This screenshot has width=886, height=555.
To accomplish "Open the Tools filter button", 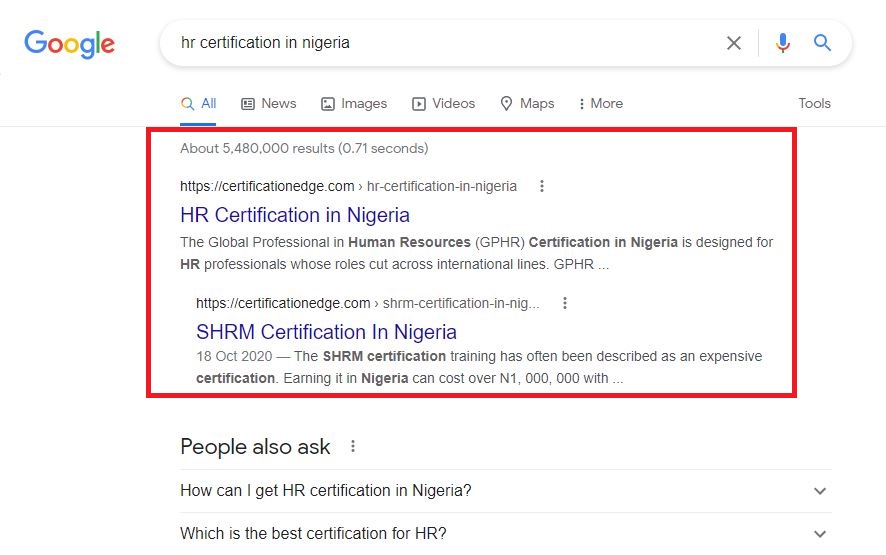I will point(814,103).
